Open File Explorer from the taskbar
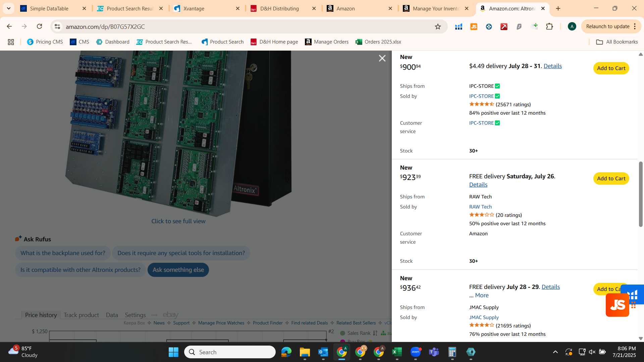The width and height of the screenshot is (644, 362). point(305,352)
